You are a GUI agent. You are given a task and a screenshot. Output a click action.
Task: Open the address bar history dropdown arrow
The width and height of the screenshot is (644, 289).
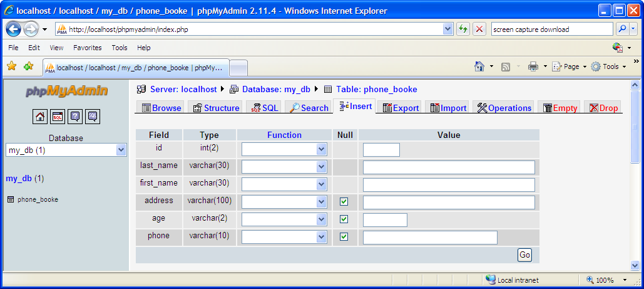point(447,29)
